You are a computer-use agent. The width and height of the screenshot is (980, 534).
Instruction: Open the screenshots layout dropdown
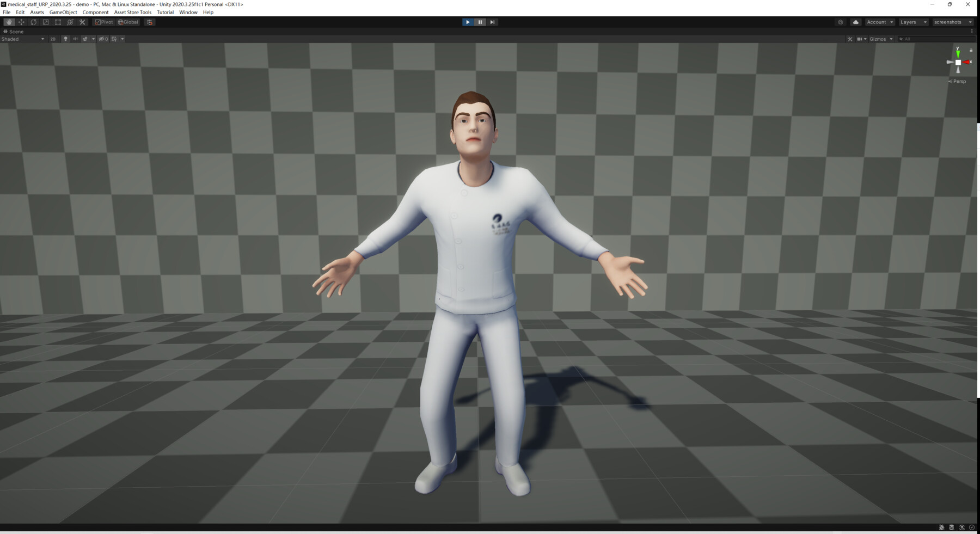(x=953, y=22)
